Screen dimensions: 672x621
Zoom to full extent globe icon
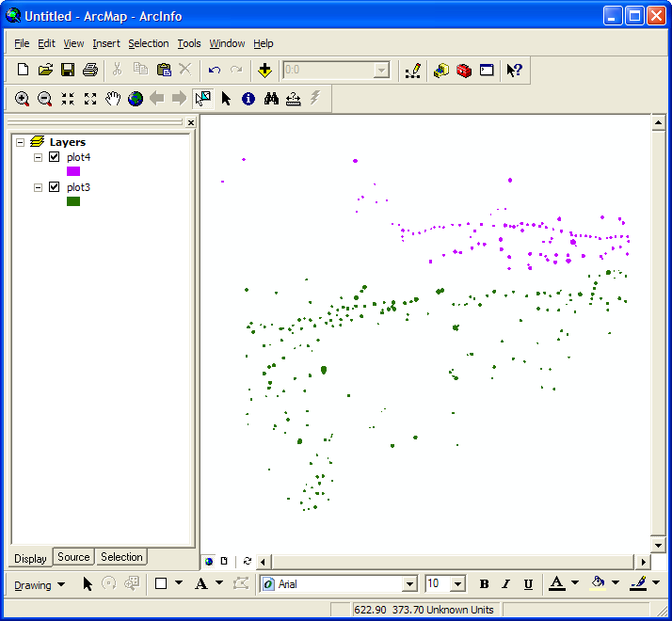(x=136, y=99)
